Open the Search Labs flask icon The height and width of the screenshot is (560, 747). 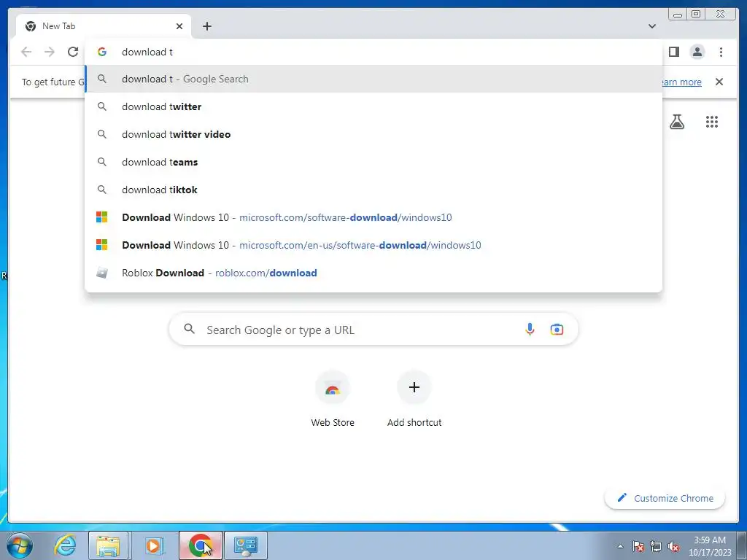coord(676,122)
